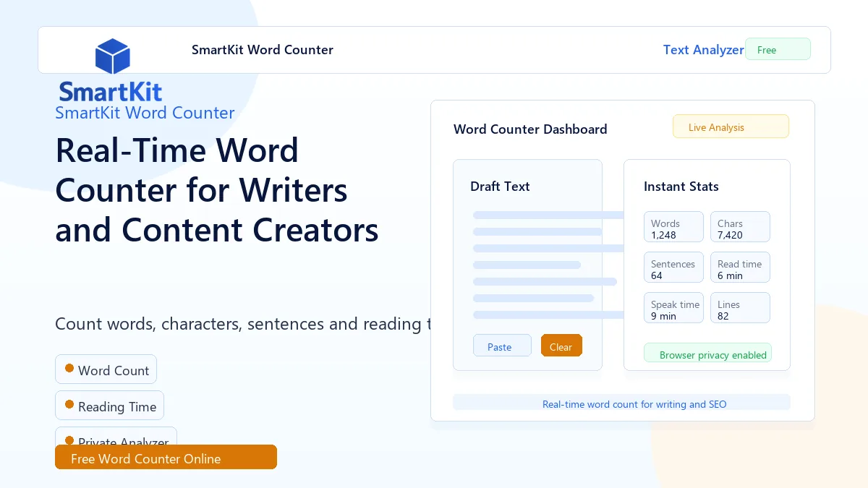Image resolution: width=868 pixels, height=488 pixels.
Task: Click the Real-time word count for writing banner
Action: tap(621, 403)
